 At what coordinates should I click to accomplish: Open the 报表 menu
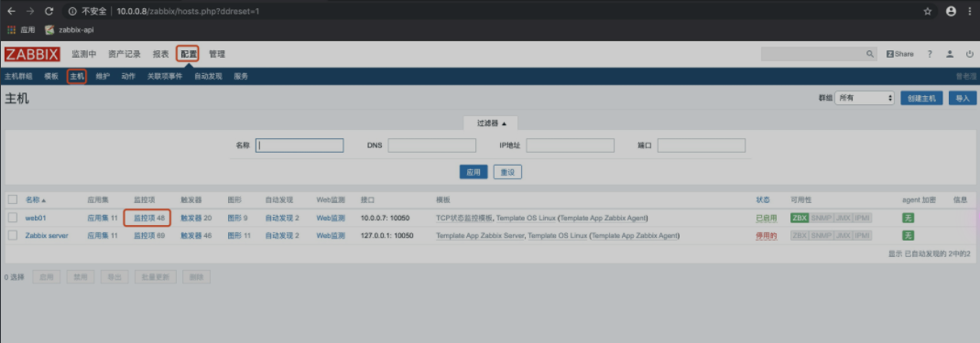(x=160, y=54)
